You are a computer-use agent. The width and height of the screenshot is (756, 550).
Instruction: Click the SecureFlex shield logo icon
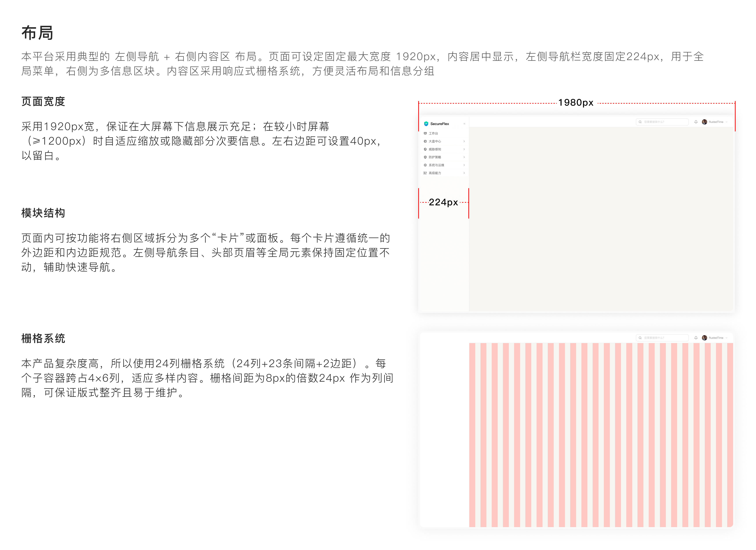pos(426,124)
